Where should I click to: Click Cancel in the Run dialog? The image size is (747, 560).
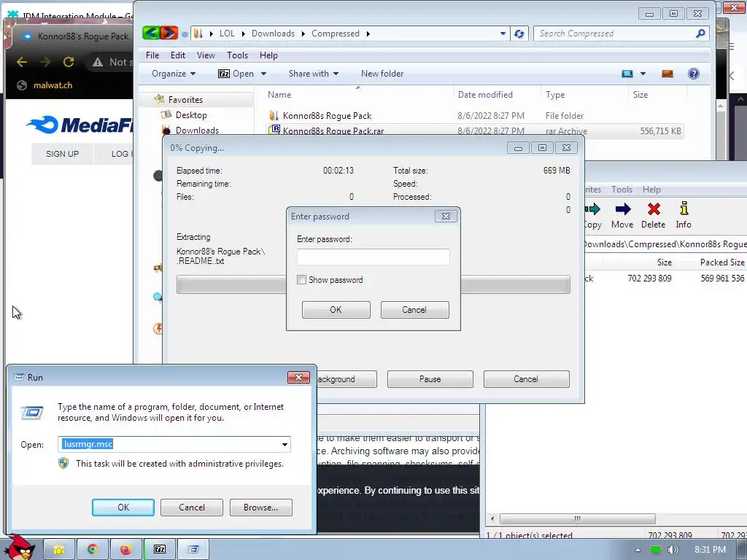click(x=192, y=507)
